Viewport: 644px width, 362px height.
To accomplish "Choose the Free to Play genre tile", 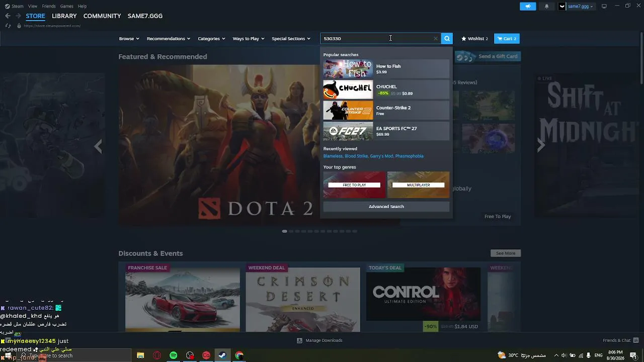I will tap(354, 185).
